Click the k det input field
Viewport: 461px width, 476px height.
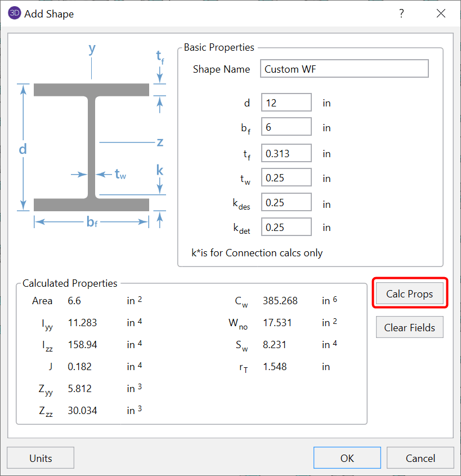coord(286,226)
